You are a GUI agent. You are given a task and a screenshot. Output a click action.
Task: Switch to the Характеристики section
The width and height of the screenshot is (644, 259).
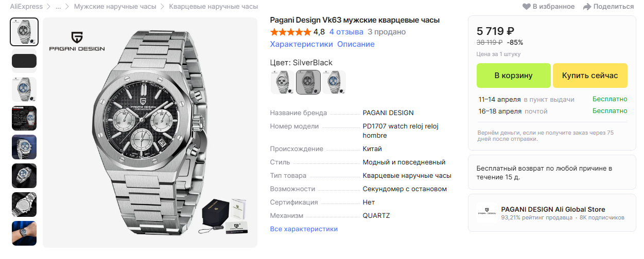pos(302,44)
